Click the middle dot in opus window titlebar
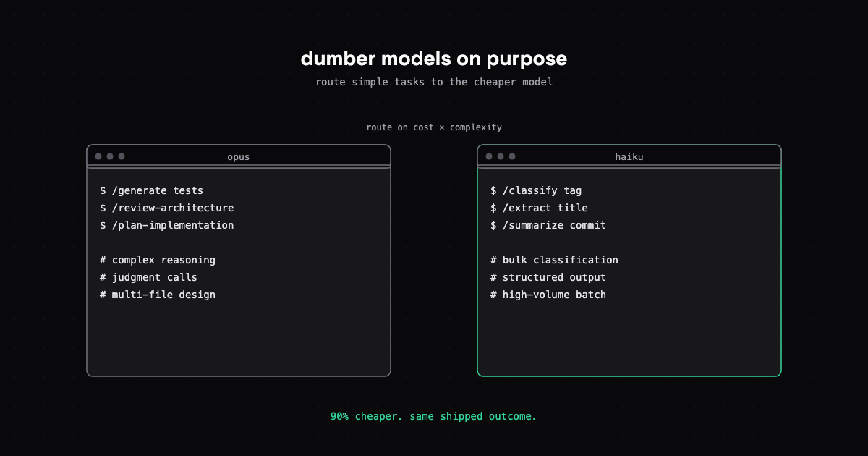 (110, 156)
